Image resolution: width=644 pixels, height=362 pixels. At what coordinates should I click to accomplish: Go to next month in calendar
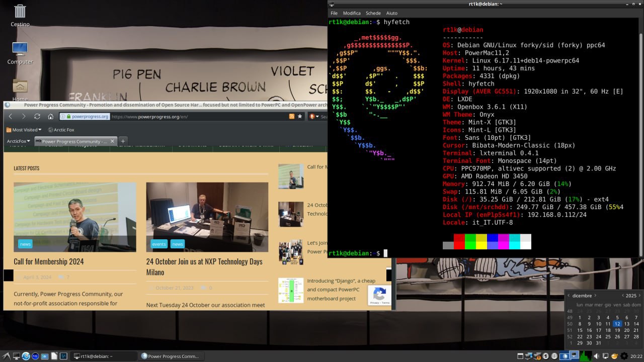[x=595, y=296]
